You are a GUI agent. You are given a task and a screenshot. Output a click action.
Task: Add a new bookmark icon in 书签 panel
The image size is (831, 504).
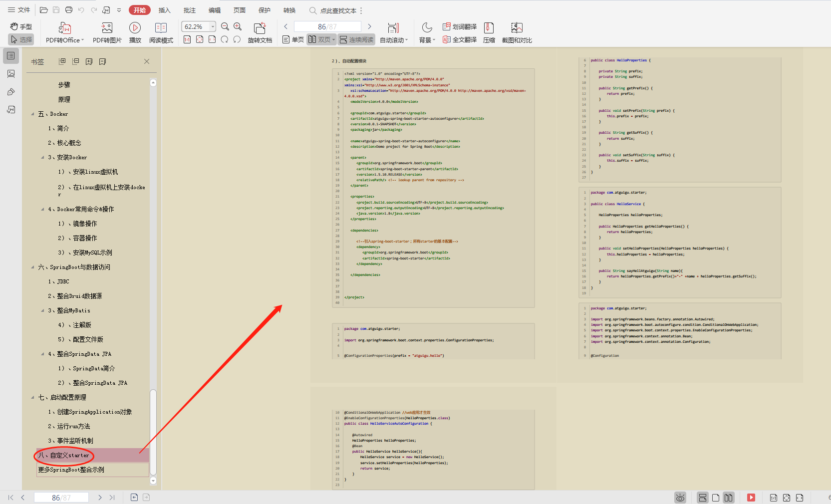pyautogui.click(x=89, y=61)
